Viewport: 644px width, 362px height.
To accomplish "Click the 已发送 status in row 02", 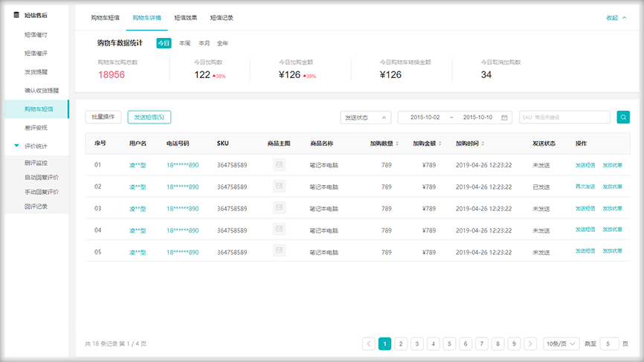I will [x=541, y=187].
